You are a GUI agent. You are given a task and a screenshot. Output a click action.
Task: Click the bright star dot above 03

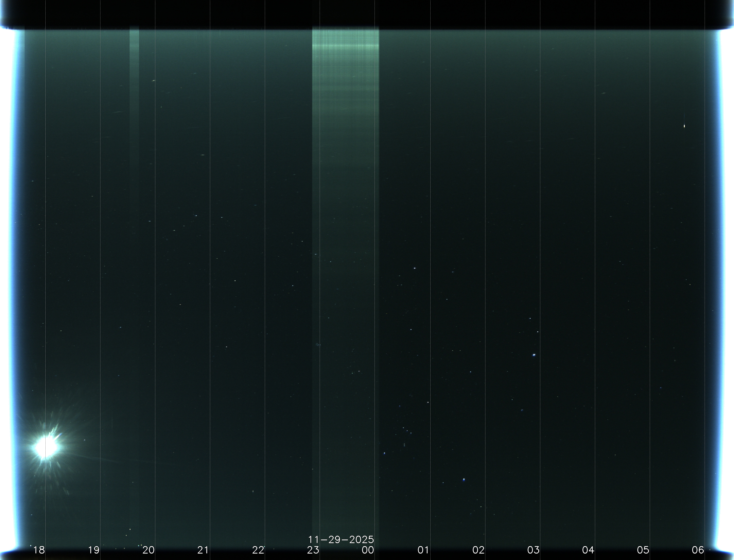coord(534,355)
